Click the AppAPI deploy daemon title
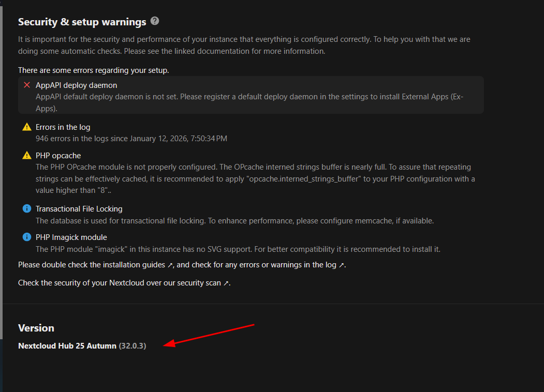The image size is (544, 392). coord(76,85)
